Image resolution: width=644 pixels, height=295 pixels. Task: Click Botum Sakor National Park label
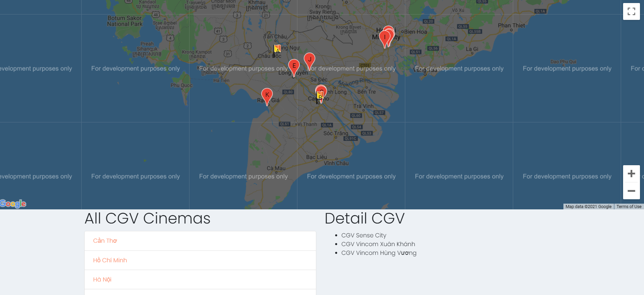tap(125, 21)
